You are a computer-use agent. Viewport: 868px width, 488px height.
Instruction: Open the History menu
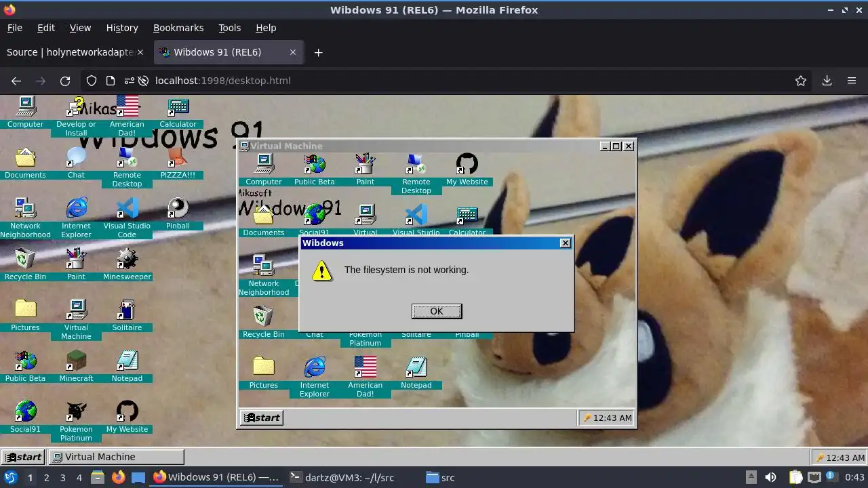pyautogui.click(x=122, y=28)
